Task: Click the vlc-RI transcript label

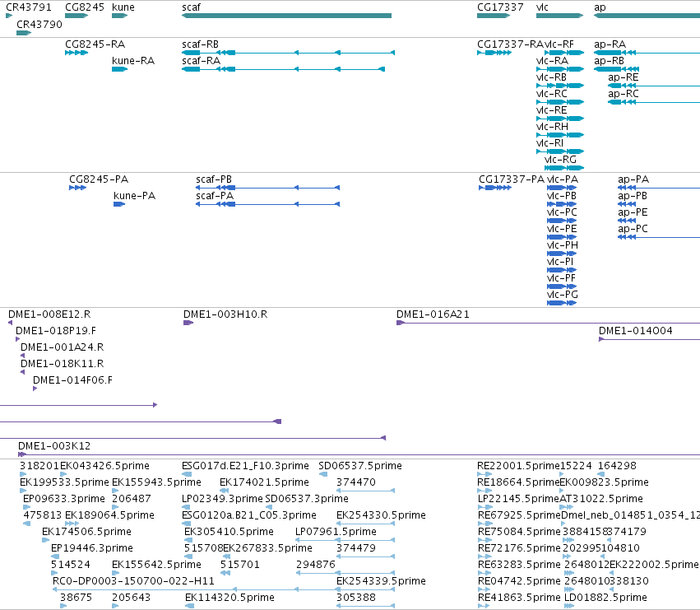Action: [x=550, y=143]
